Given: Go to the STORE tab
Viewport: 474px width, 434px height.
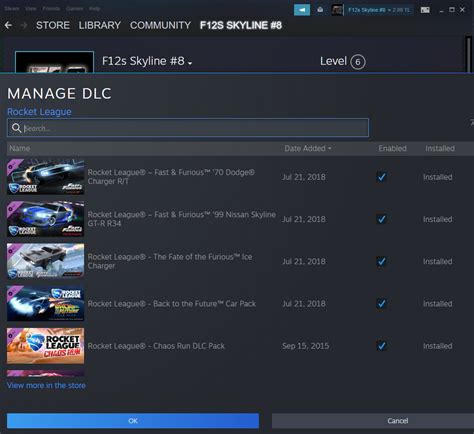Looking at the screenshot, I should click(x=53, y=25).
